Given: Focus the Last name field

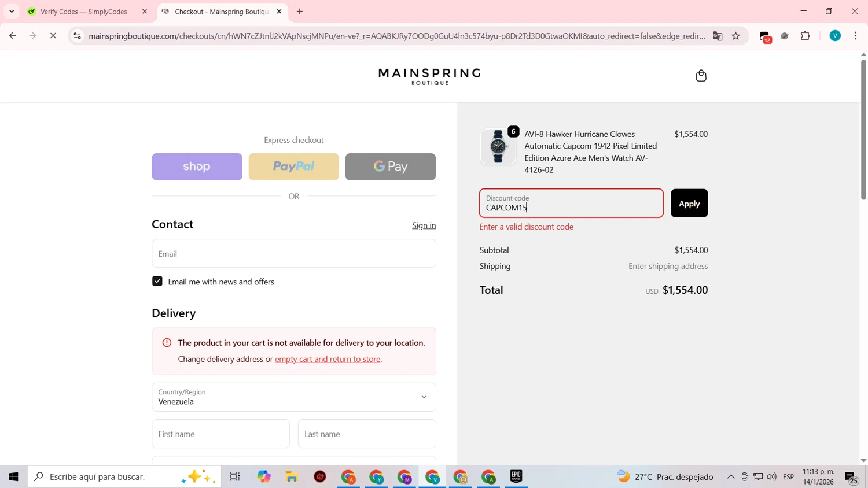Looking at the screenshot, I should (367, 434).
